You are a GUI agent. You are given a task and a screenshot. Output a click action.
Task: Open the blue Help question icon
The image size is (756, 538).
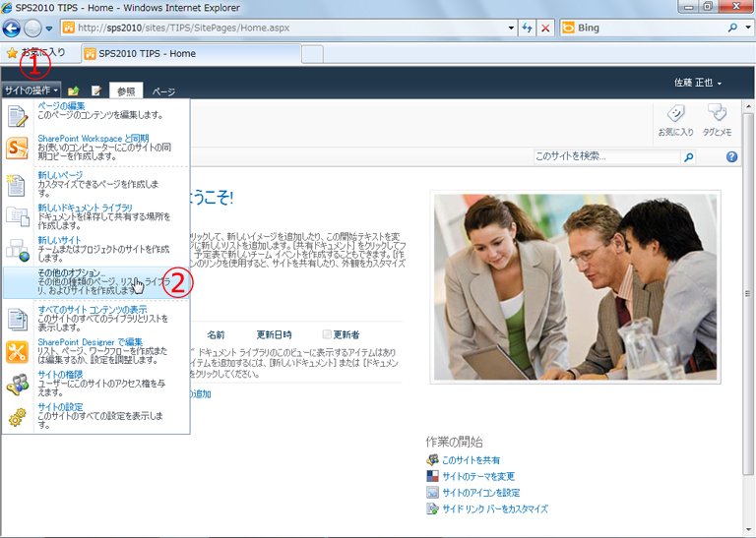[731, 156]
